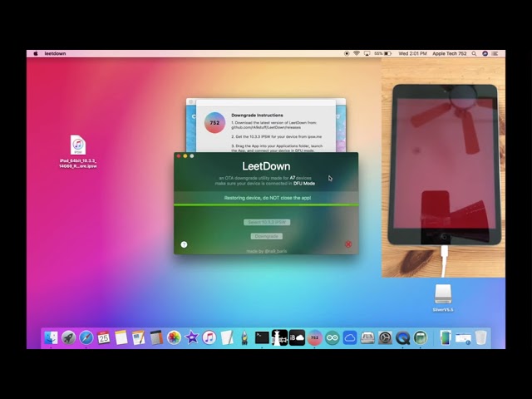Open the chess piece app in the Dock
The height and width of the screenshot is (399, 532).
coord(279,337)
